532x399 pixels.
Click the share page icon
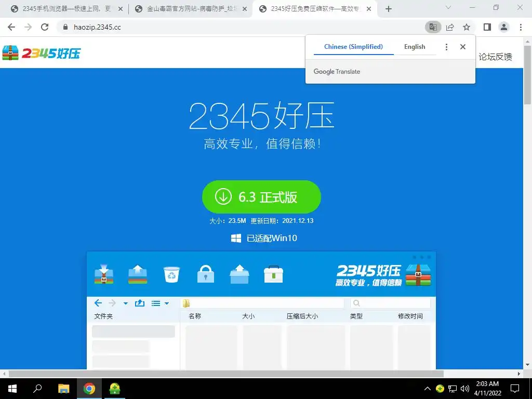tap(450, 27)
